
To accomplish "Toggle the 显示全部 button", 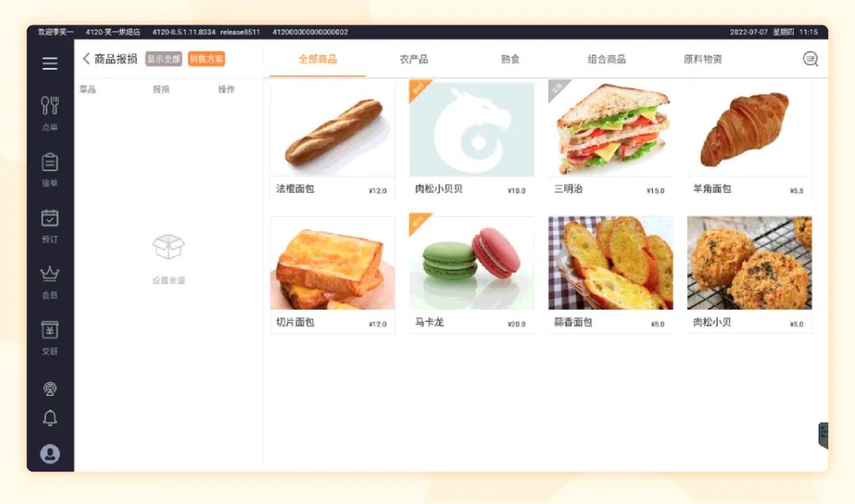I will click(x=164, y=59).
